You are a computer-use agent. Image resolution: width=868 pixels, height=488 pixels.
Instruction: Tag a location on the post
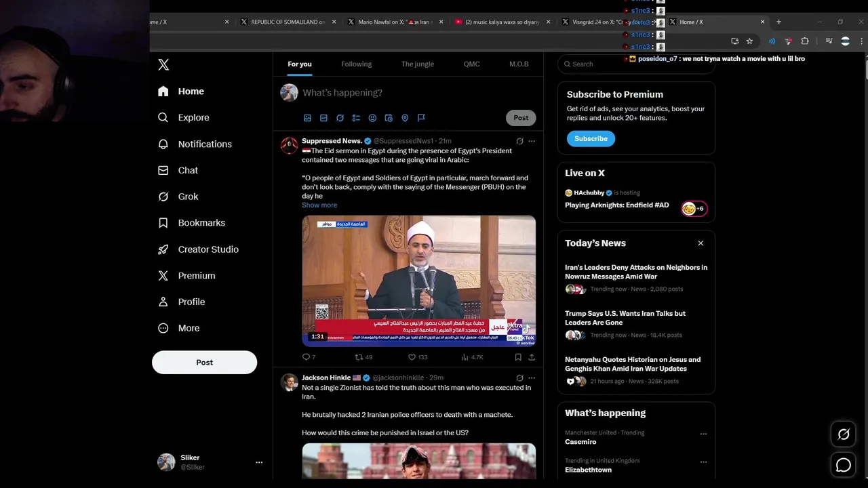point(405,118)
